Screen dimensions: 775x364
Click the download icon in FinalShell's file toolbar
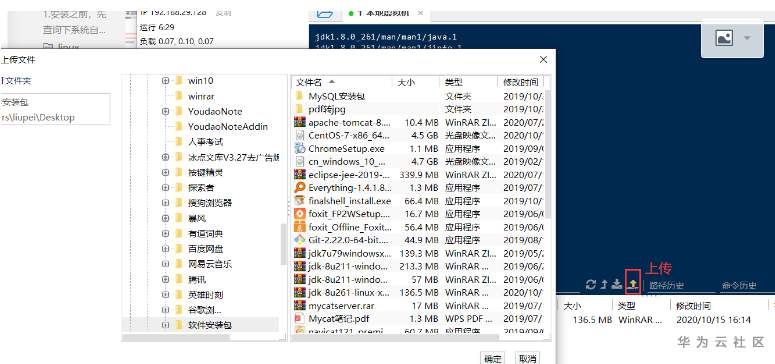tap(616, 284)
